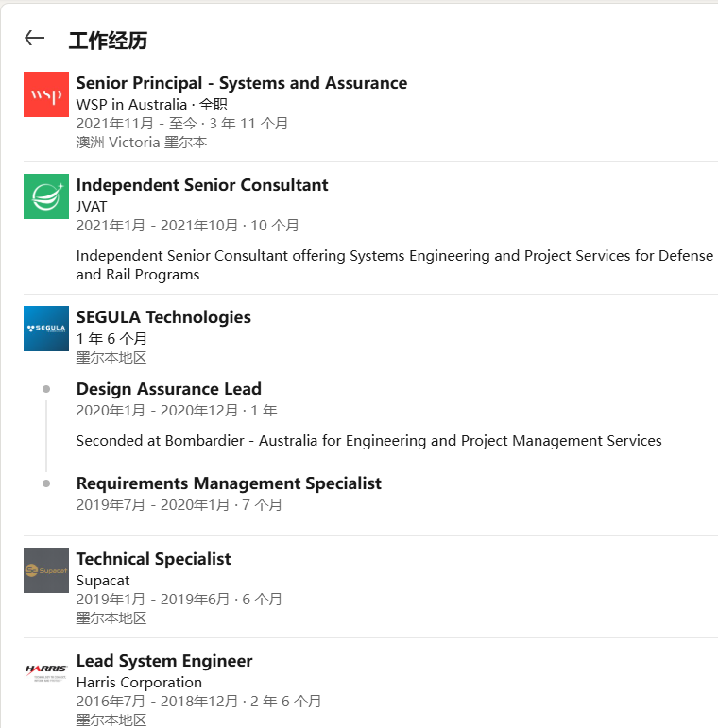
Task: Open the Technical Specialist job title
Action: click(x=153, y=559)
